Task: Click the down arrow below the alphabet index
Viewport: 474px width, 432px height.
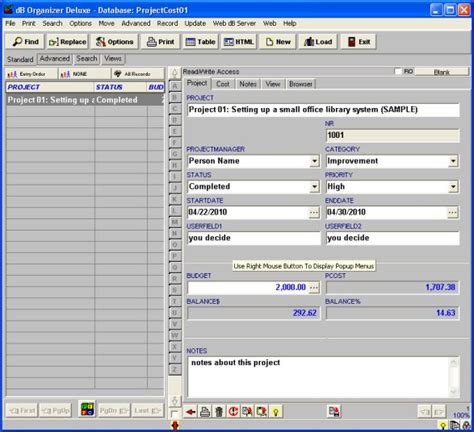Action: pos(175,401)
